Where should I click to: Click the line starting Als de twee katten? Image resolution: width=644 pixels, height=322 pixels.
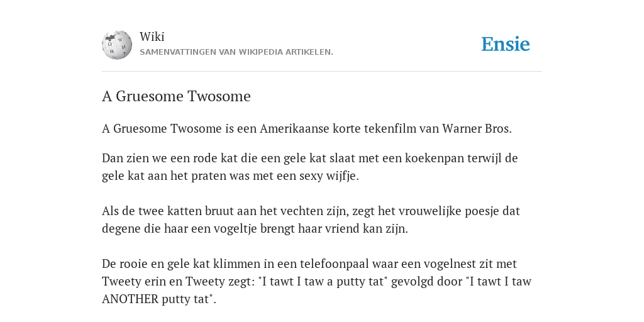click(x=311, y=211)
